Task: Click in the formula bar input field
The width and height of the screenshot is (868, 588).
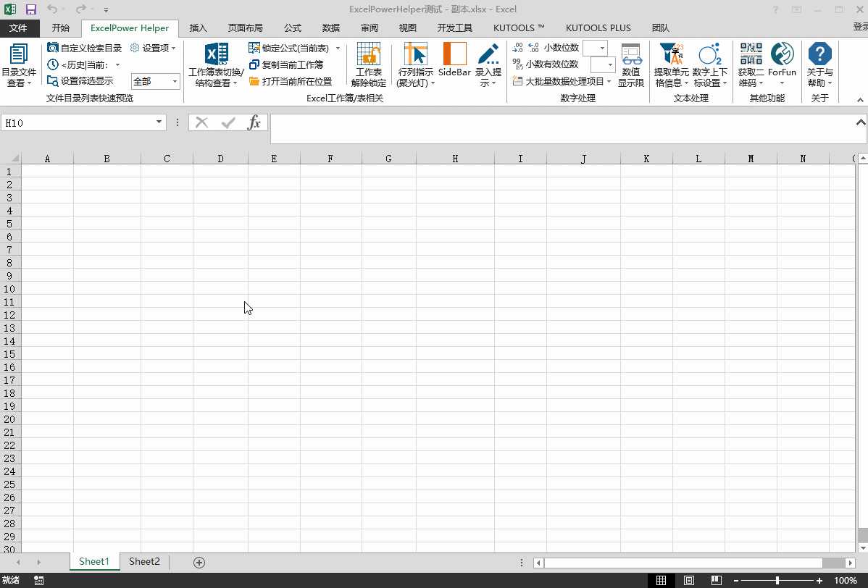Action: (562, 128)
